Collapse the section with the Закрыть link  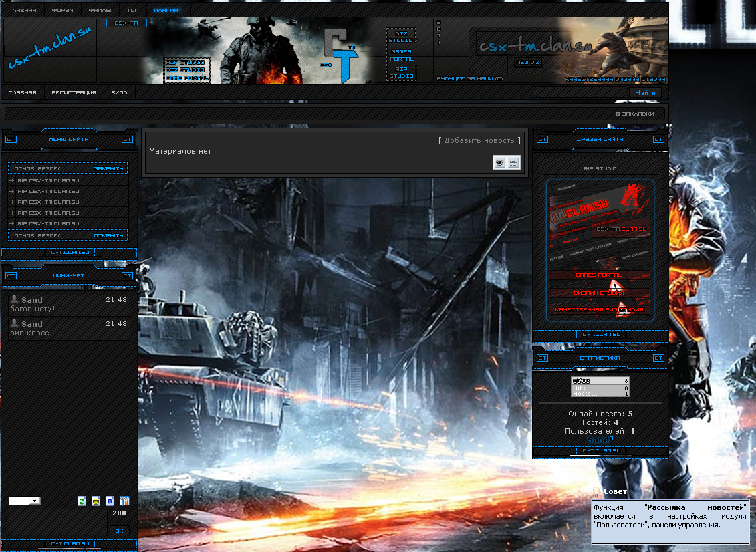tap(108, 168)
